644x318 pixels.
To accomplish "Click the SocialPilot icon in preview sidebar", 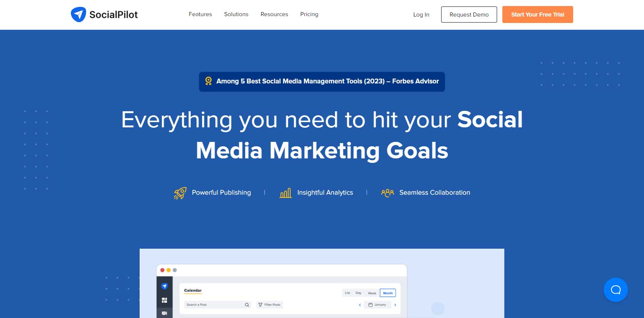I will click(164, 286).
